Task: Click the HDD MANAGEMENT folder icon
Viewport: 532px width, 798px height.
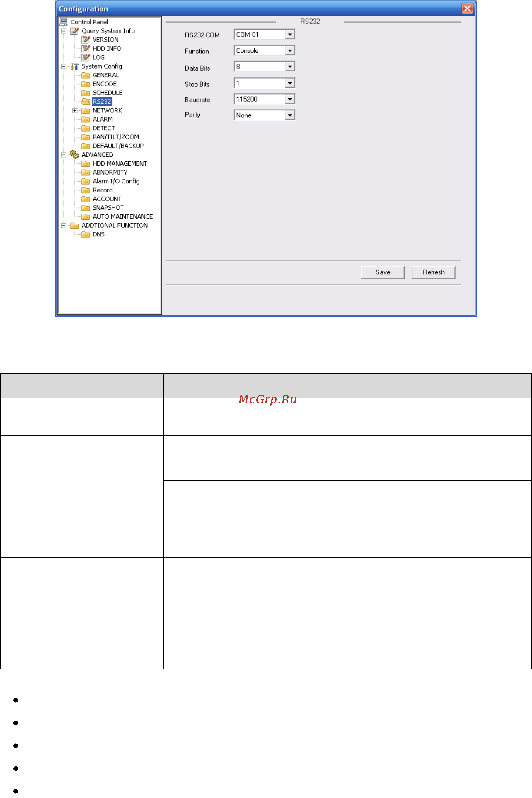Action: (86, 163)
